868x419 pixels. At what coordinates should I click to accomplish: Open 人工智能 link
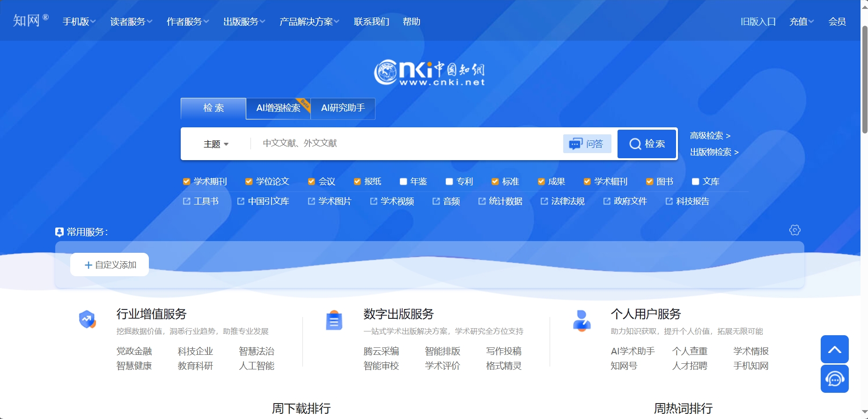(257, 366)
